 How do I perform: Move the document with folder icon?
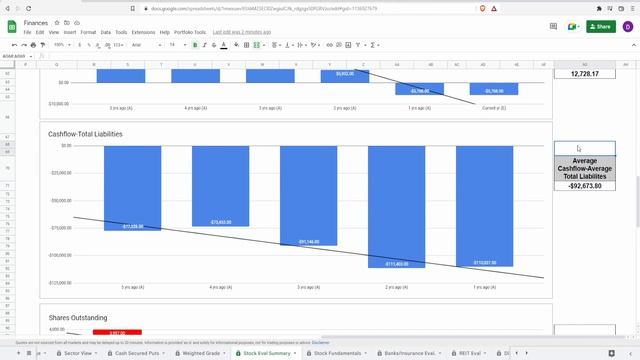(x=67, y=23)
